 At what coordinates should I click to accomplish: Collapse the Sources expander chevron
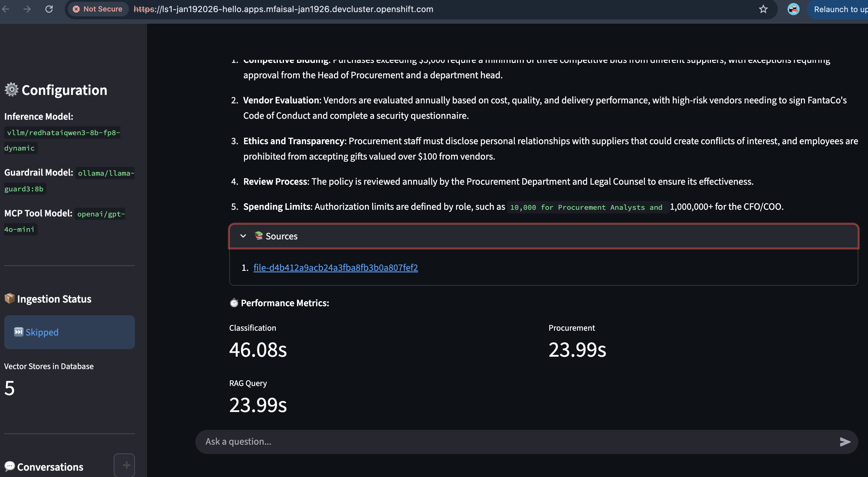(243, 236)
